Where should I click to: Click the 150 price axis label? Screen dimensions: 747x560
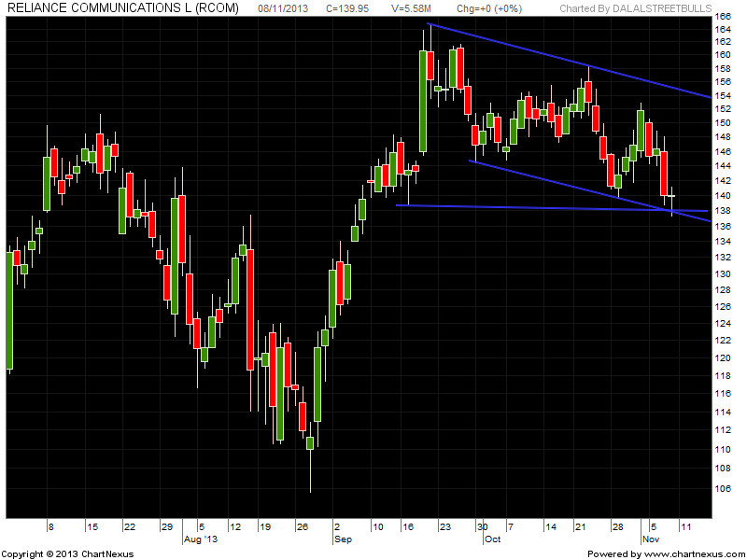point(723,123)
